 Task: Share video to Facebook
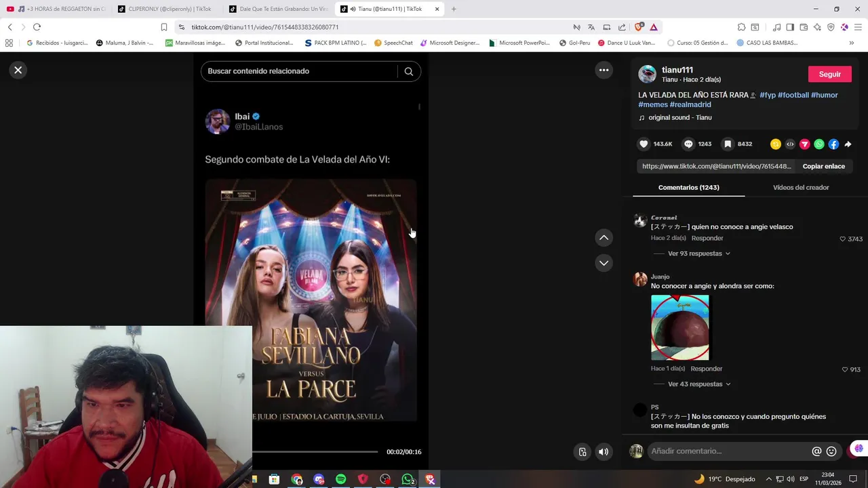click(x=833, y=144)
